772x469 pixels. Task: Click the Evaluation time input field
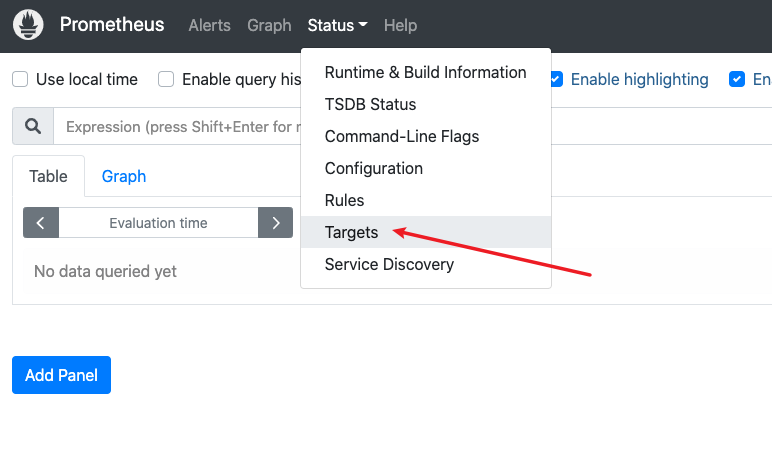pos(159,223)
